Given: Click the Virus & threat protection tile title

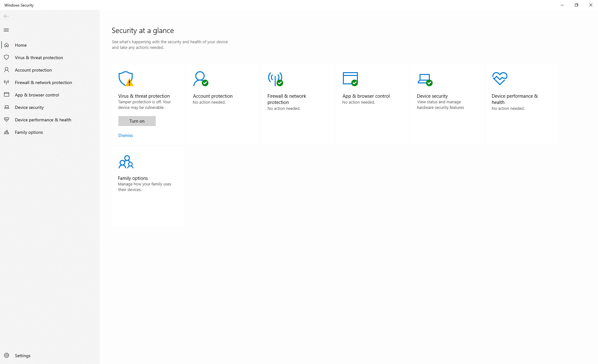Looking at the screenshot, I should [144, 96].
